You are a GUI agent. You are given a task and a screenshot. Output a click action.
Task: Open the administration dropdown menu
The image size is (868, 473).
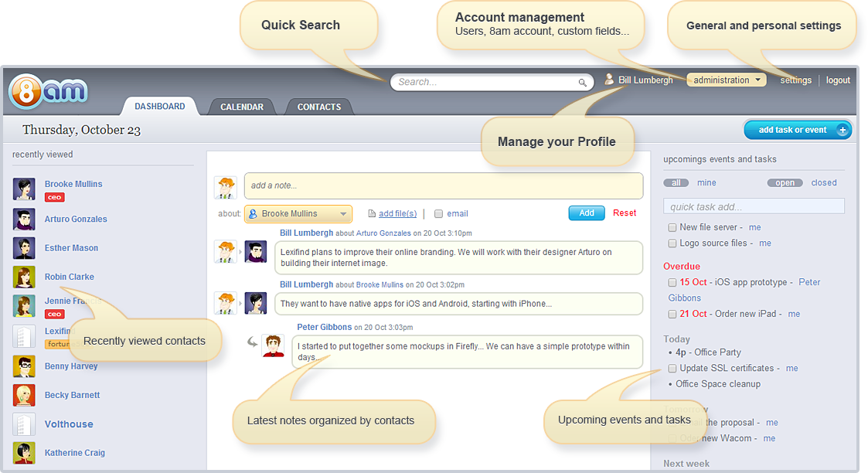(725, 79)
